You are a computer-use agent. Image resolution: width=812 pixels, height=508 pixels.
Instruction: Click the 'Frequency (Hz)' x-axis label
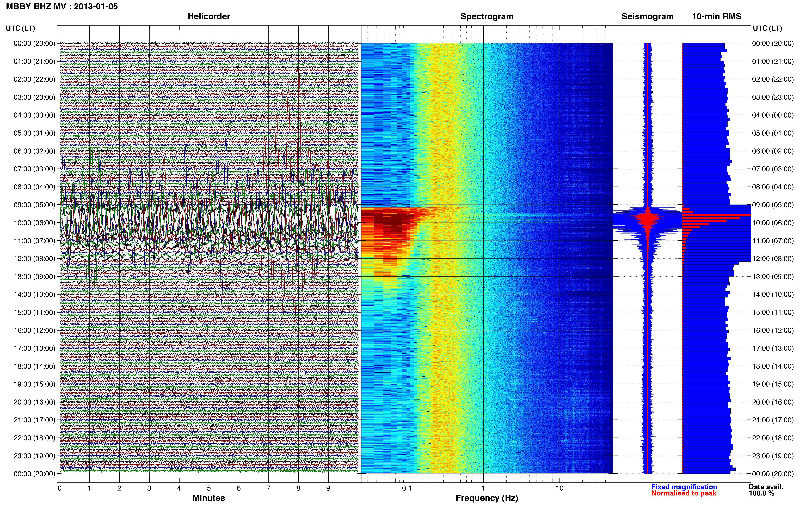[x=487, y=498]
